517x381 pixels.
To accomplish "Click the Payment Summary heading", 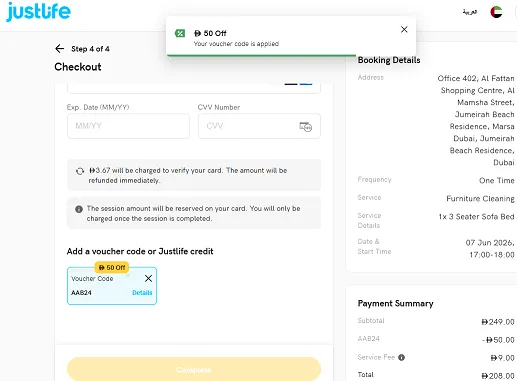I will point(395,303).
